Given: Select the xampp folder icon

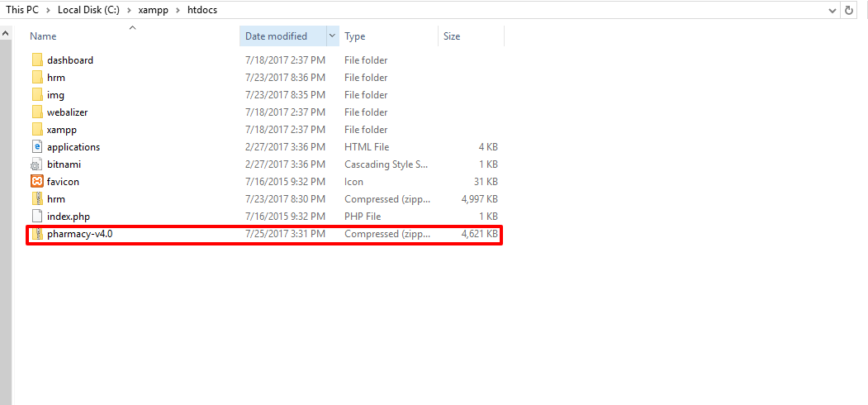Looking at the screenshot, I should coord(37,130).
